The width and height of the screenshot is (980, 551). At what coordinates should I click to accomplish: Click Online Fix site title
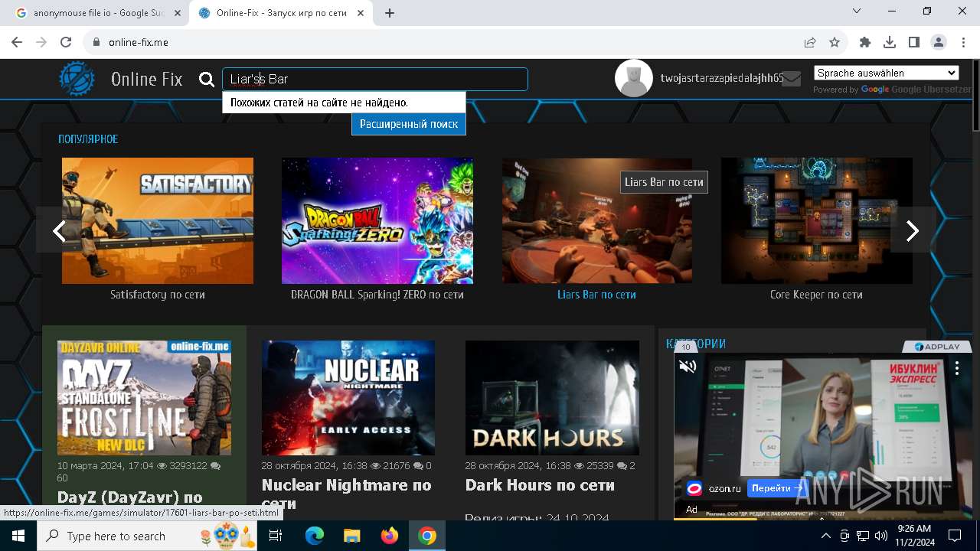(x=147, y=79)
